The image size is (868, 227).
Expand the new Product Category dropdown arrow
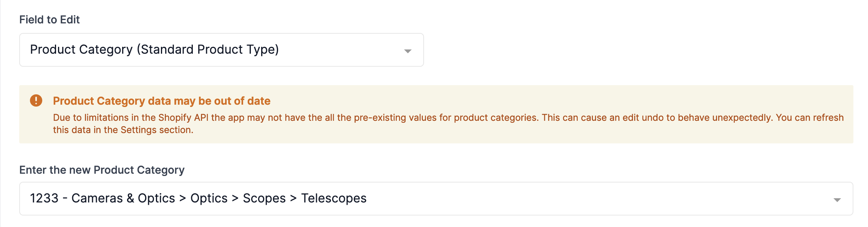837,199
